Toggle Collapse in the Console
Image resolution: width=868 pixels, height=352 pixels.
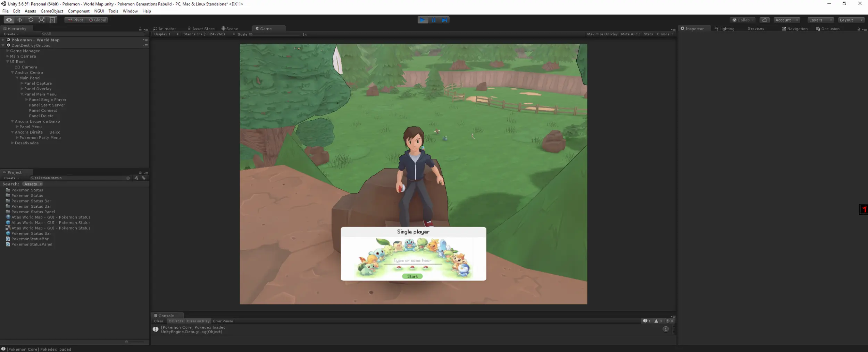point(176,321)
